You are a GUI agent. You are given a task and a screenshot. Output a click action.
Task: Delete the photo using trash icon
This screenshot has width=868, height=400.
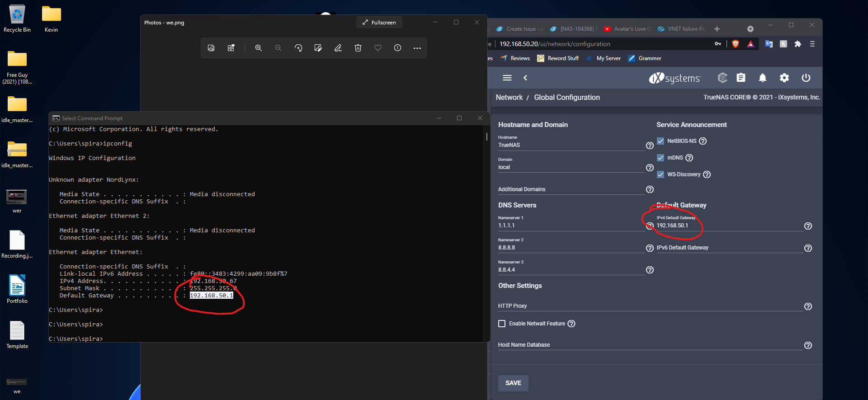click(x=358, y=48)
